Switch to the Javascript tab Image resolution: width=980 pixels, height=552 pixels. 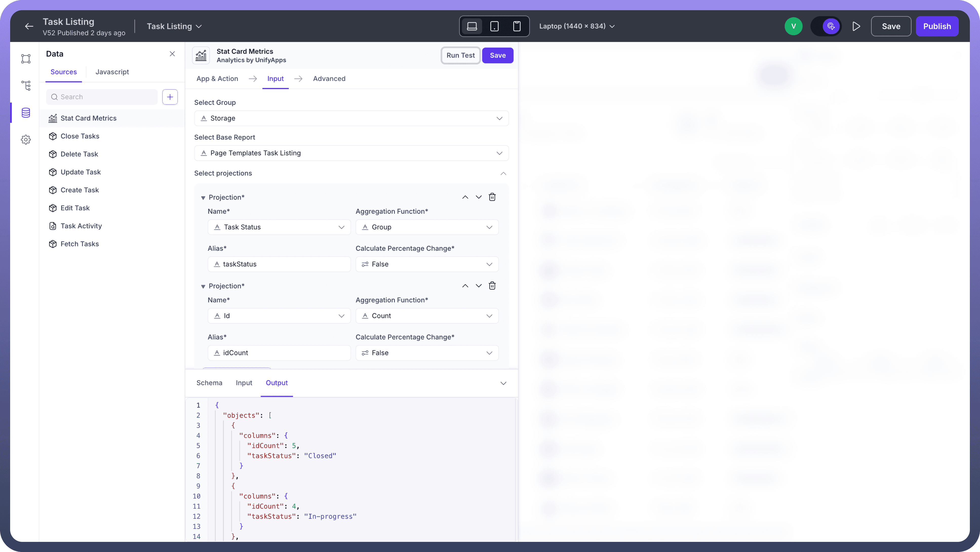(112, 72)
